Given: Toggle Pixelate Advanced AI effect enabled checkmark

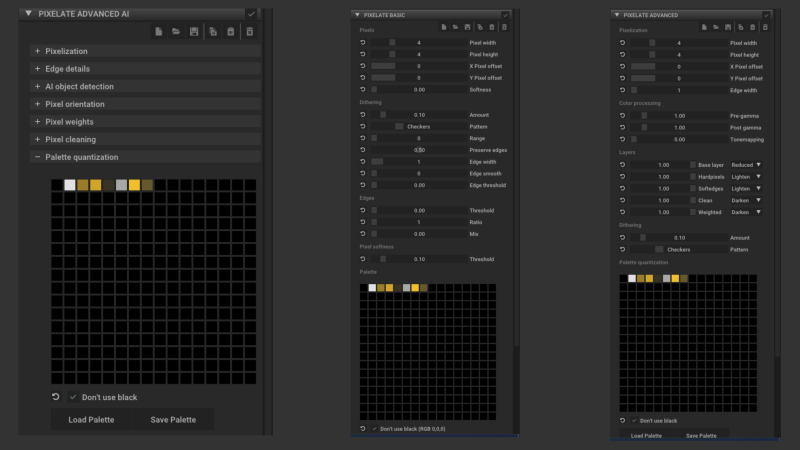Looking at the screenshot, I should [x=251, y=14].
